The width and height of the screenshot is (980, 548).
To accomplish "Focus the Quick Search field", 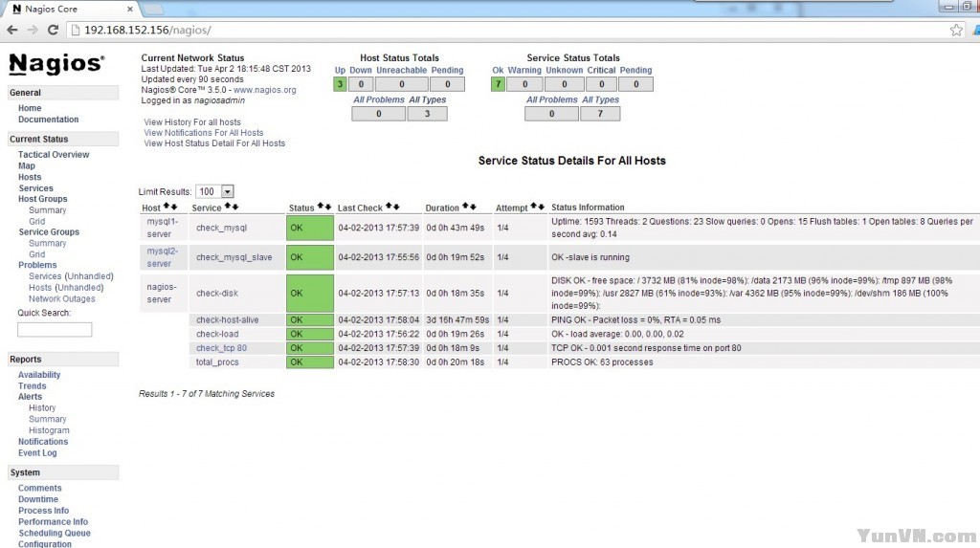I will click(x=55, y=329).
